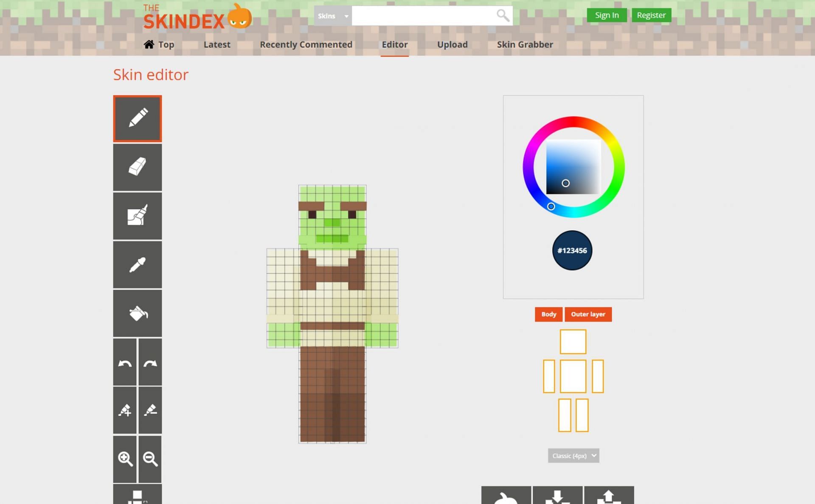
Task: Toggle the head body part selection
Action: coord(573,341)
